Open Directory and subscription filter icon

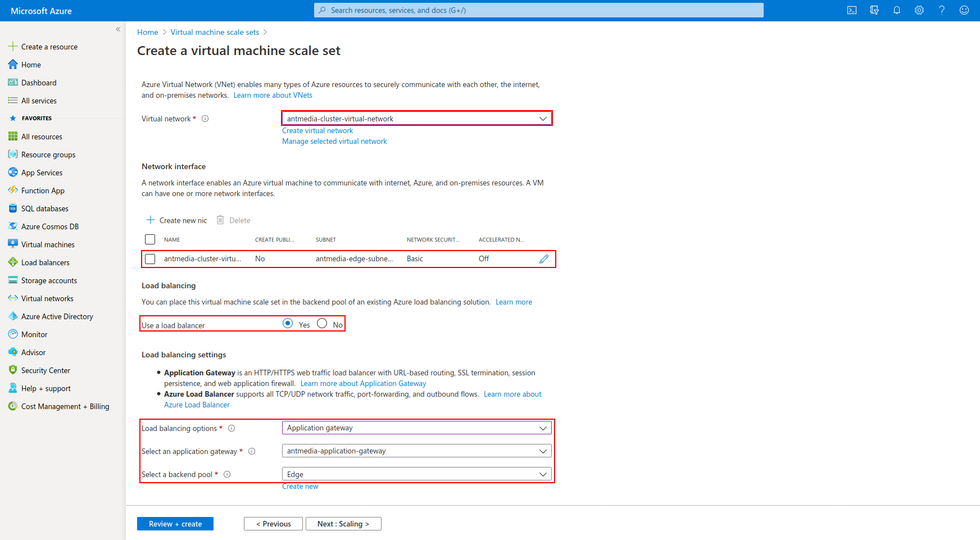coord(874,10)
